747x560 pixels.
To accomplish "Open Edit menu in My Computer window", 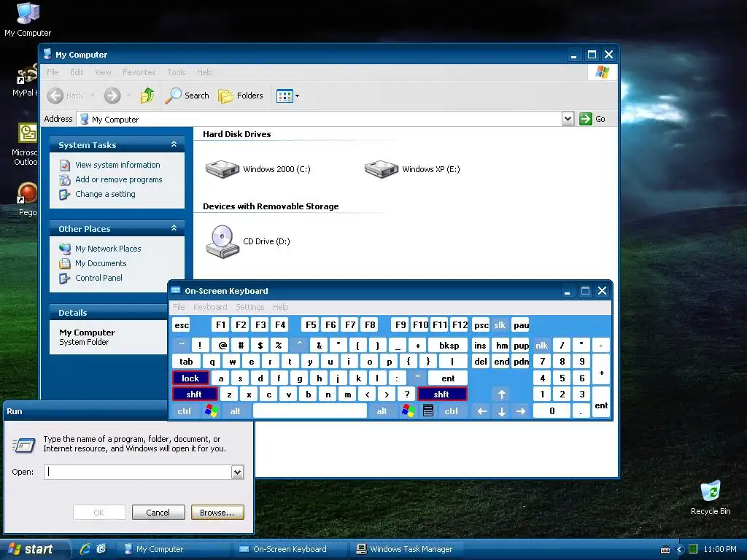I will [x=76, y=72].
